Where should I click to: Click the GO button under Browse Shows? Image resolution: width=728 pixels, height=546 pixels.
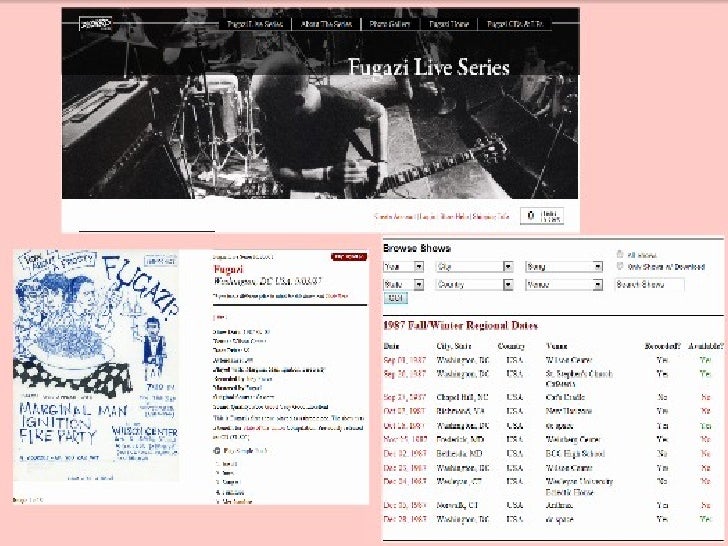point(396,298)
